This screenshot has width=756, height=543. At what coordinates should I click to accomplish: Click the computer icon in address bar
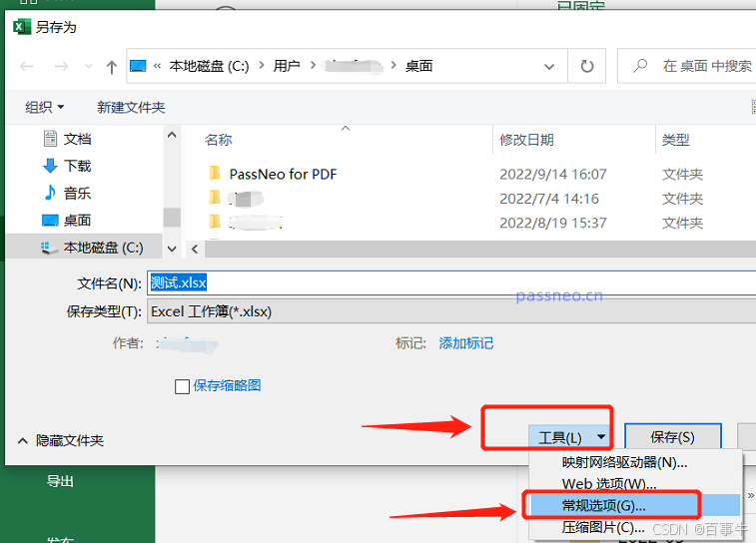(138, 66)
